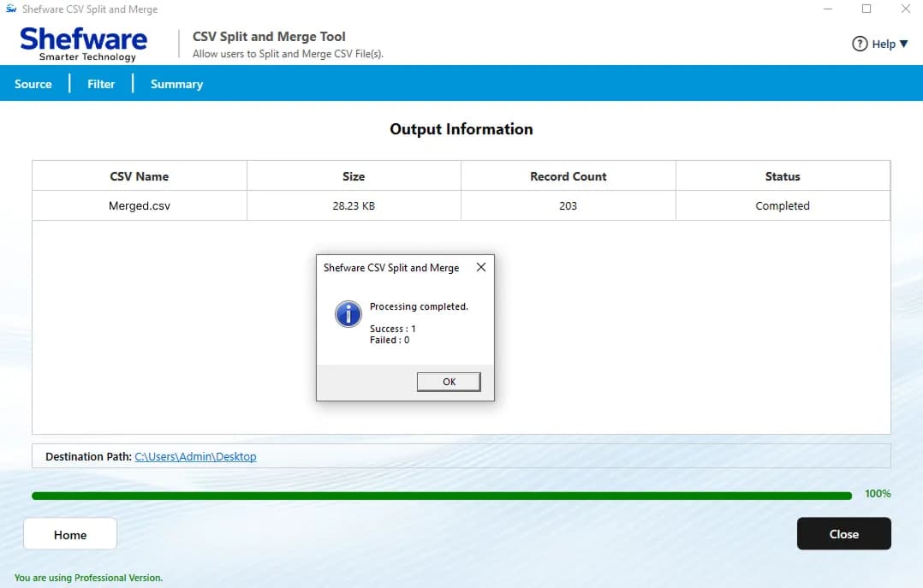Click the Record Count column header
This screenshot has width=923, height=588.
tap(568, 176)
